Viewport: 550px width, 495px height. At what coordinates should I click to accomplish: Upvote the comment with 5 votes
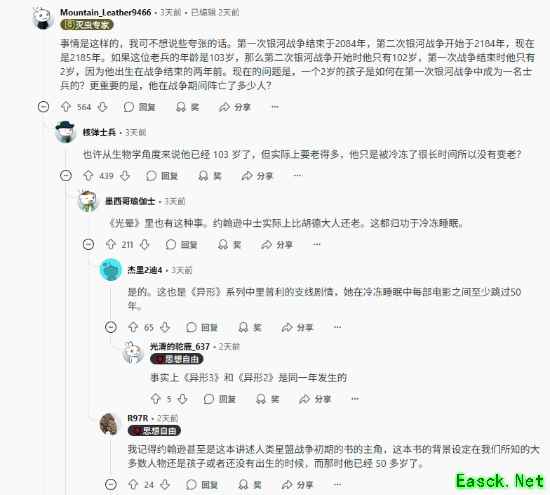(155, 399)
